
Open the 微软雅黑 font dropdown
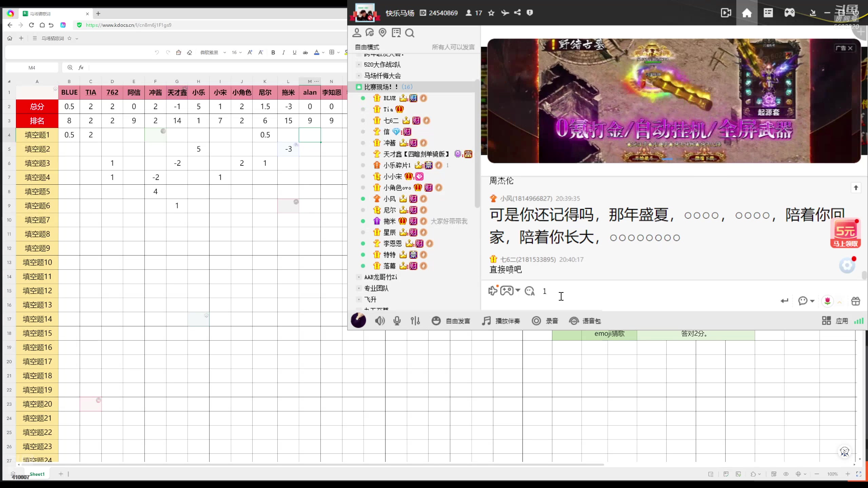213,53
